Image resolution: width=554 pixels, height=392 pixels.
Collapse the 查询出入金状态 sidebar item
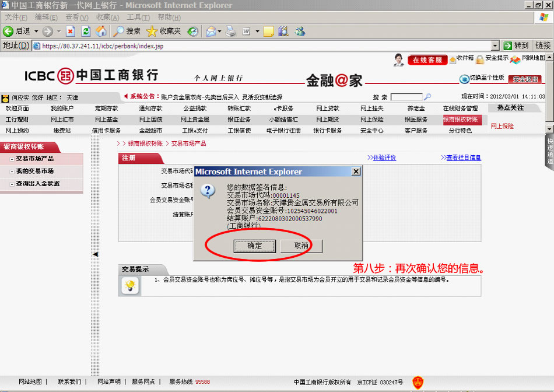12,184
